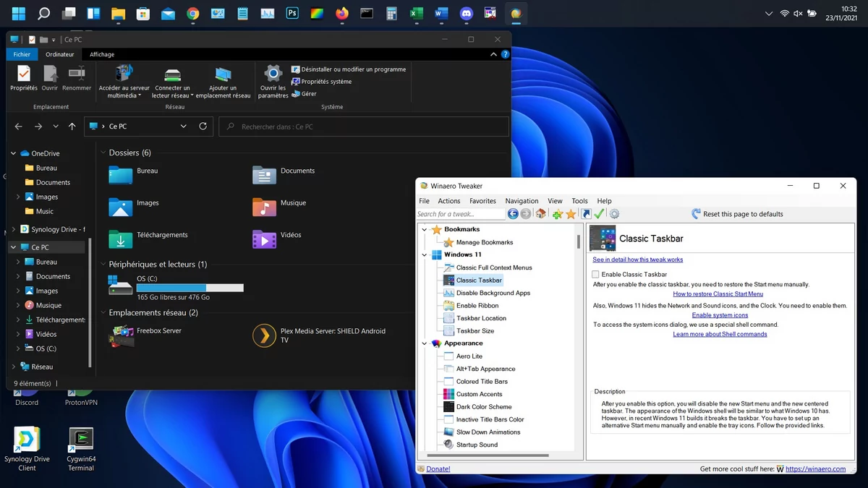
Task: Open Winaero Tweaker settings gear icon
Action: (614, 214)
